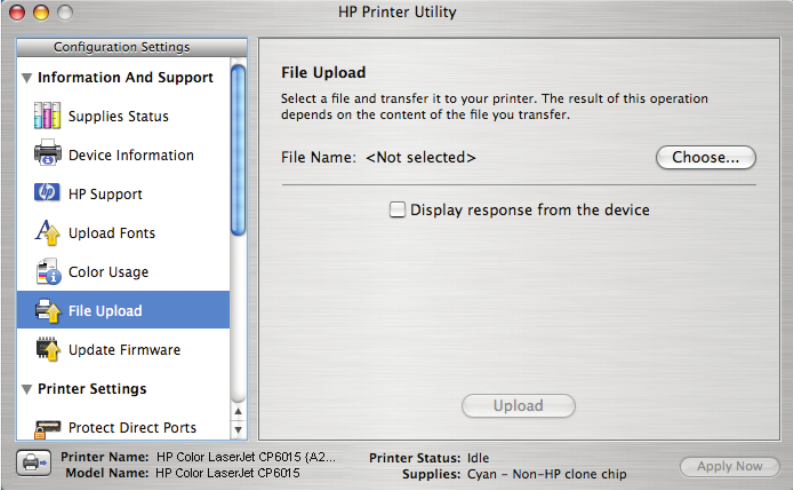Screen dimensions: 793x490
Task: Select the File Upload list row
Action: (x=123, y=310)
